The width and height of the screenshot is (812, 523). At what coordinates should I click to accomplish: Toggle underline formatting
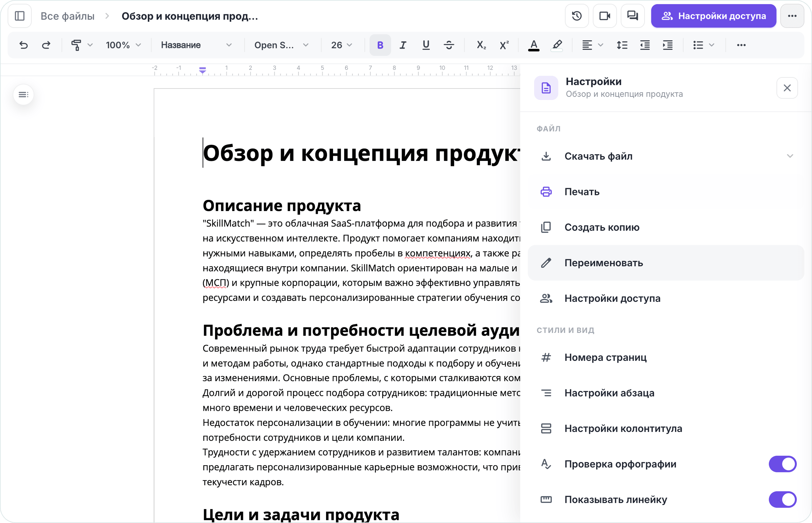pyautogui.click(x=426, y=45)
